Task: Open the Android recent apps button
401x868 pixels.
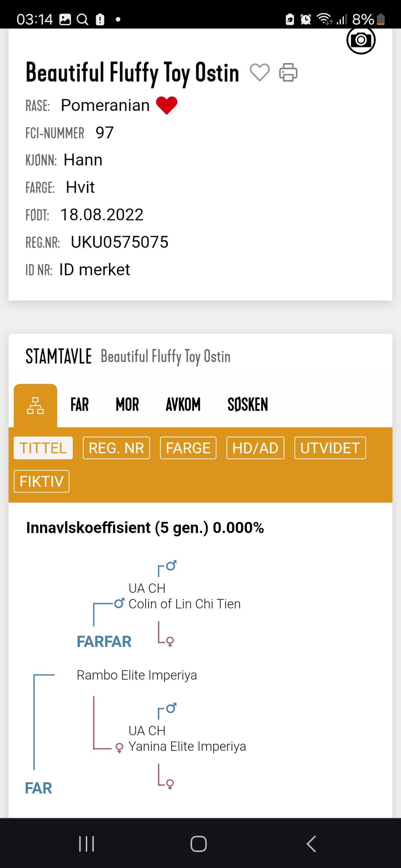Action: [86, 844]
